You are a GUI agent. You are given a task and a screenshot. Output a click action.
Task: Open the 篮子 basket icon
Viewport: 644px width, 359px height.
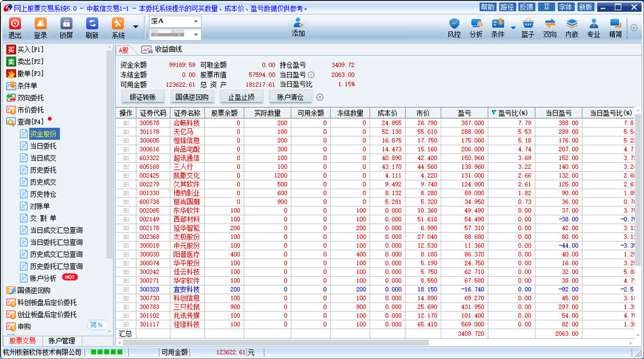(x=528, y=29)
